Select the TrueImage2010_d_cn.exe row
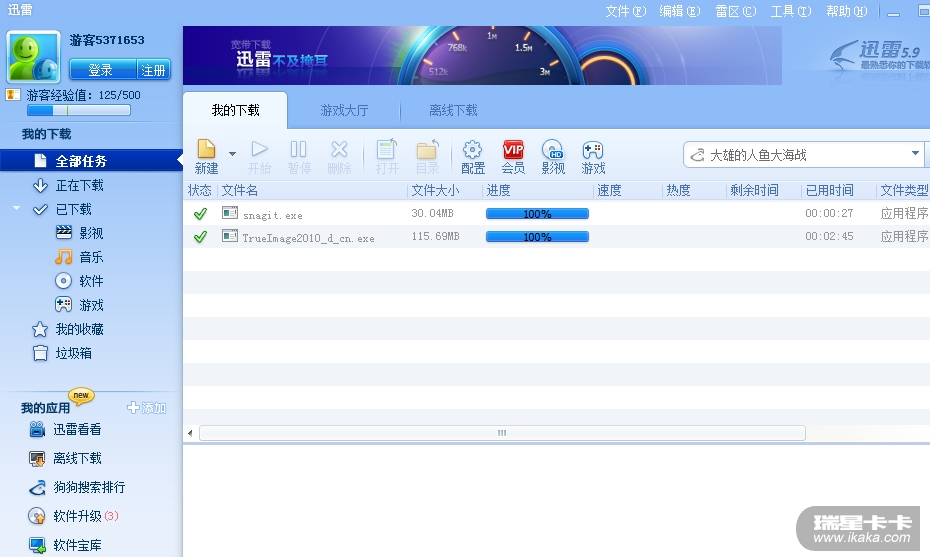 (x=556, y=237)
